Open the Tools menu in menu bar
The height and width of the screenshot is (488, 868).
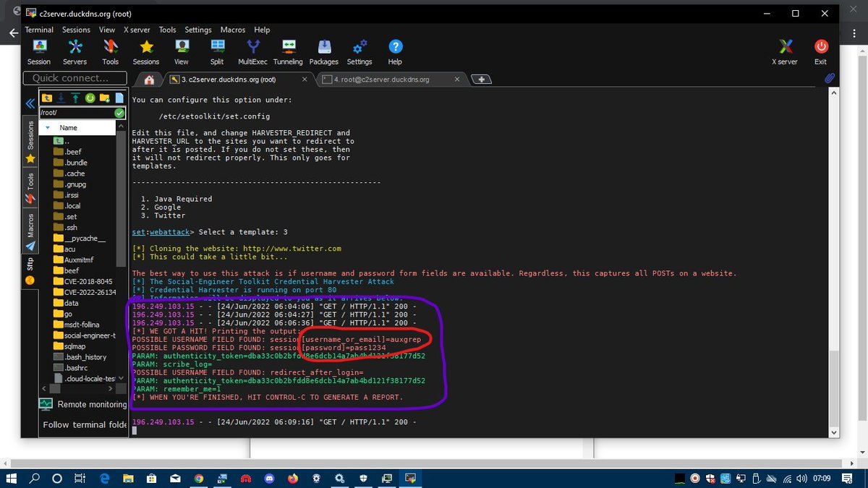coord(167,30)
